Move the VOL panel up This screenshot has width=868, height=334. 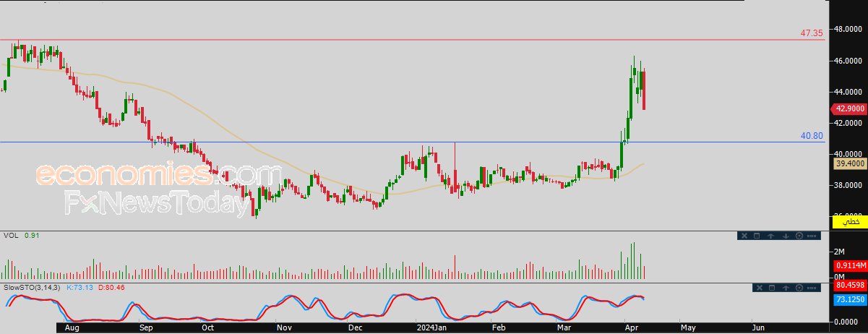coord(770,236)
